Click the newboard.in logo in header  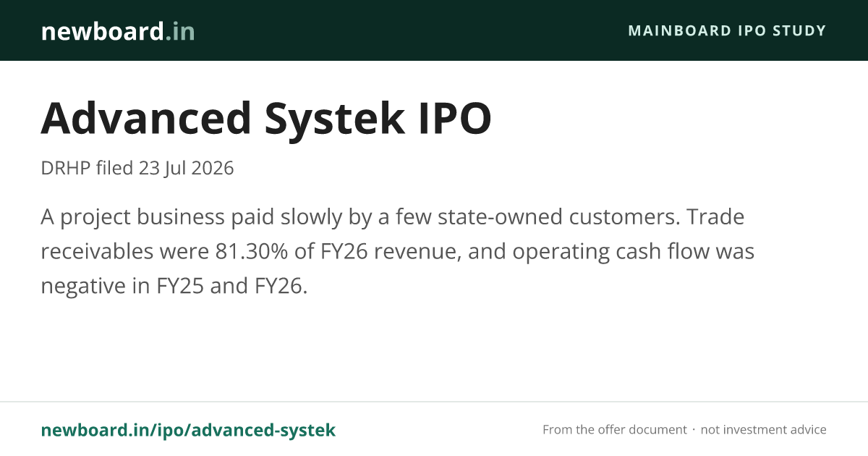(118, 31)
